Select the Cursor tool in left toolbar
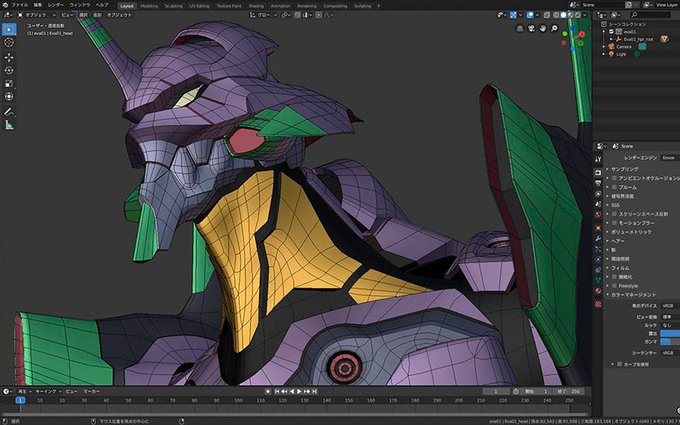Image resolution: width=680 pixels, height=425 pixels. point(9,42)
